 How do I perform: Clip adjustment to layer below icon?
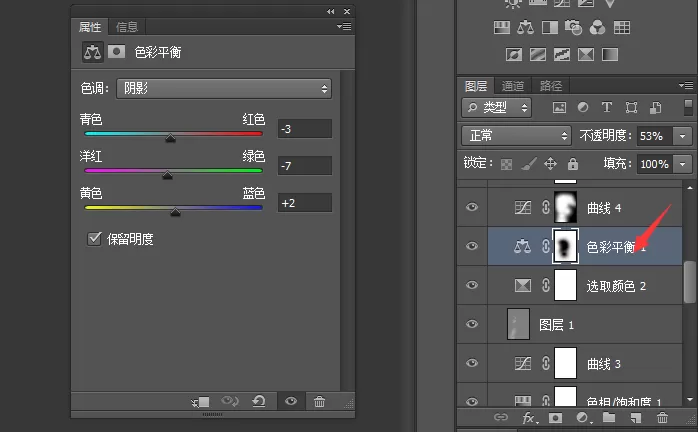tap(201, 402)
